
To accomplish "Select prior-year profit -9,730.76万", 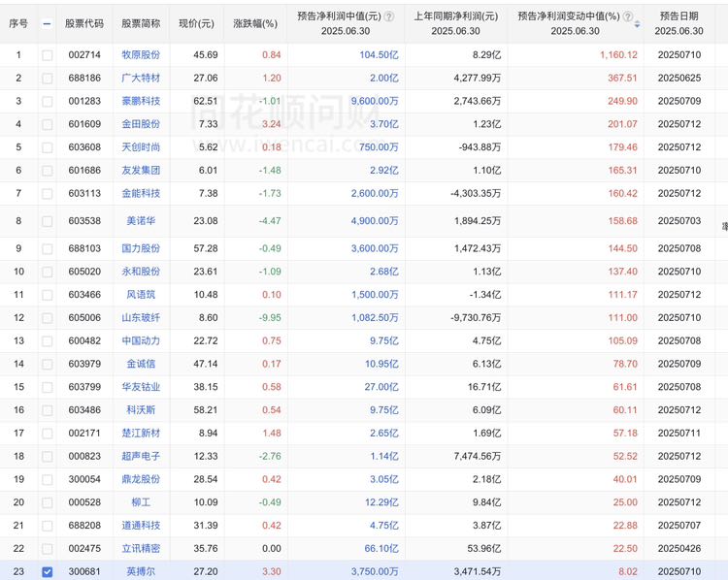I will click(476, 318).
